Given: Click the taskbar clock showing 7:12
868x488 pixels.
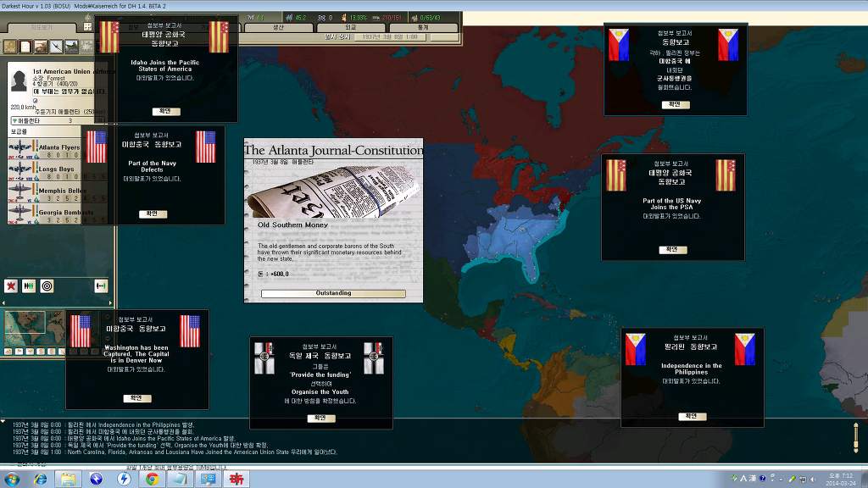Looking at the screenshot, I should coord(840,480).
